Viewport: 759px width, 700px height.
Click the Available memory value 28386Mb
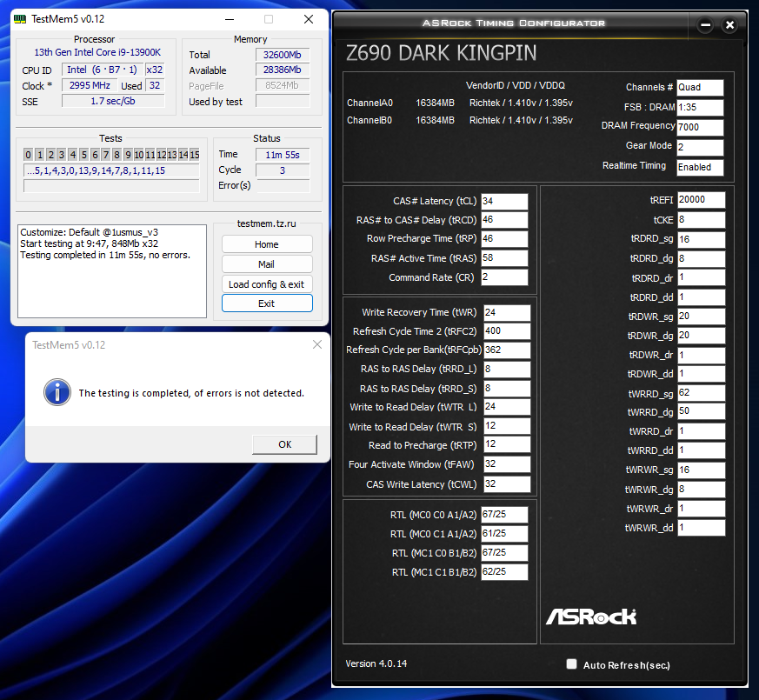(283, 70)
